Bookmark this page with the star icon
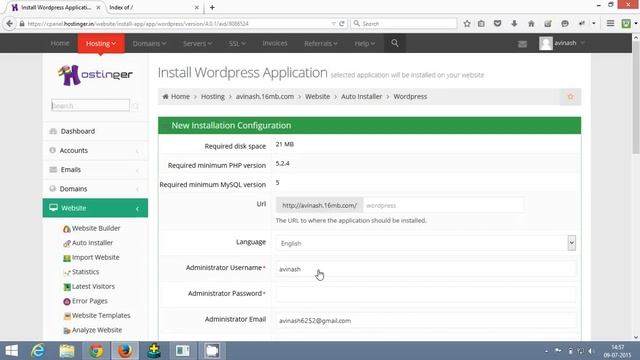640x360 pixels. coord(467,24)
